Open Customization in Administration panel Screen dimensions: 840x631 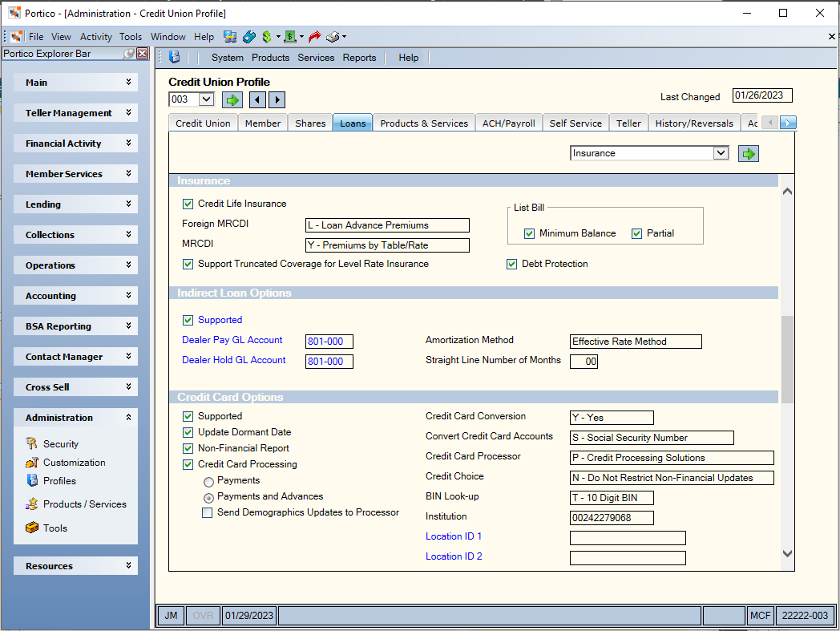[74, 462]
